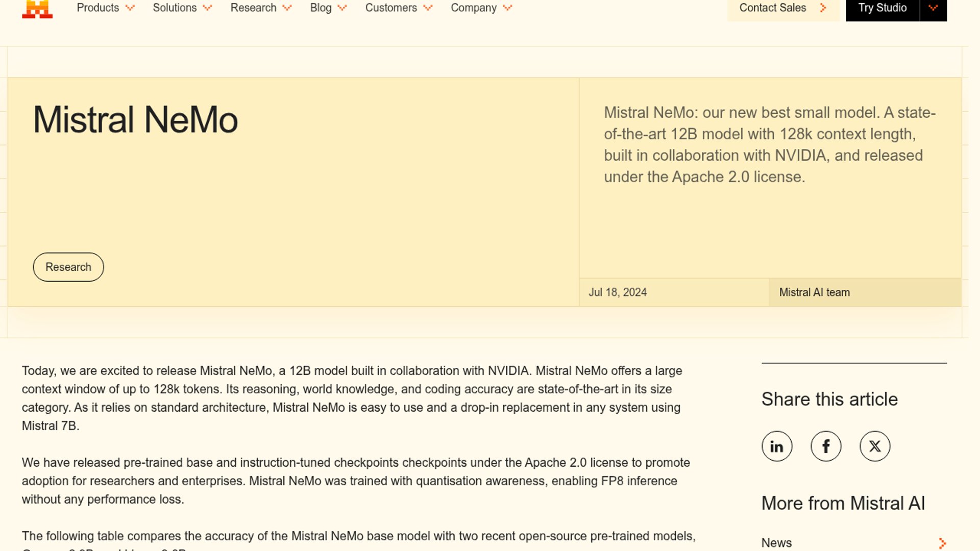Viewport: 980px width, 551px height.
Task: Open the News link
Action: [x=776, y=543]
